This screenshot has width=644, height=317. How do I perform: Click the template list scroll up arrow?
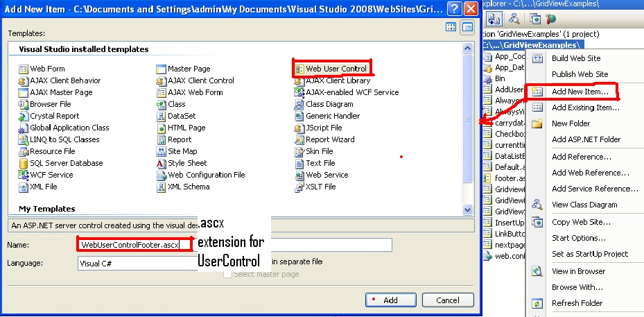(x=467, y=49)
